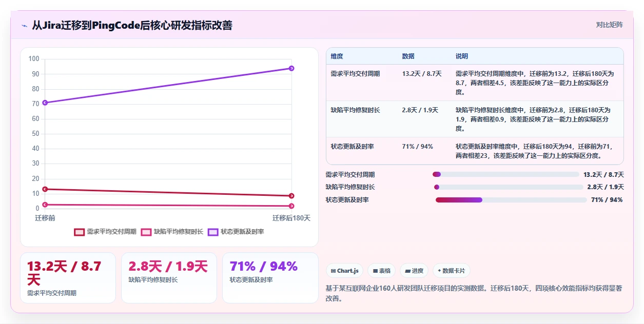Click the 需求平均交付周期 progress bar
The height and width of the screenshot is (324, 644).
tap(506, 174)
